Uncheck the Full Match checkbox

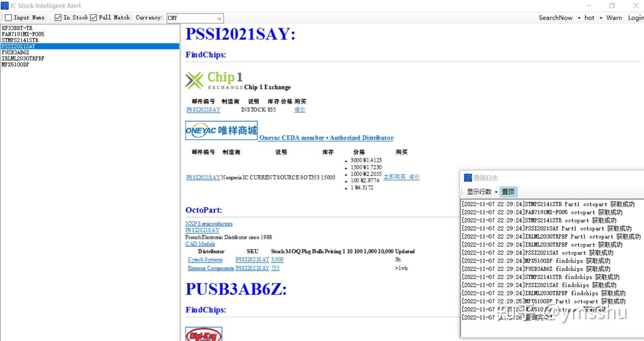click(x=94, y=17)
